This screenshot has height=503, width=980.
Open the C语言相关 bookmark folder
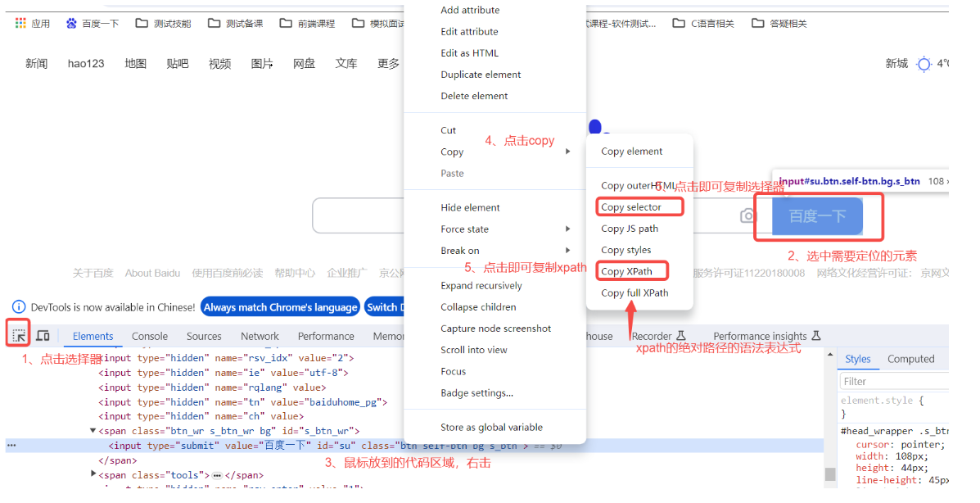[x=702, y=23]
